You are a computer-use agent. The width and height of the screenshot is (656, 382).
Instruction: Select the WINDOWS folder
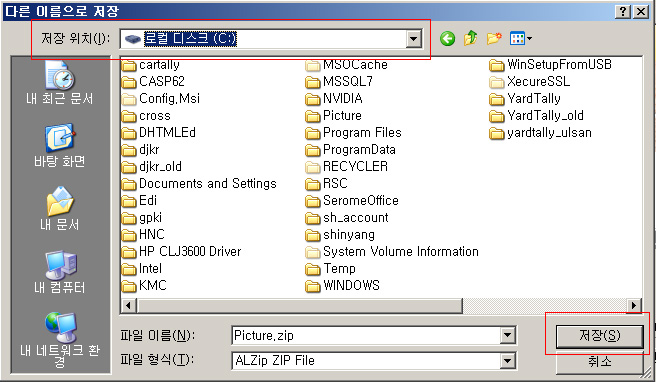click(x=343, y=285)
